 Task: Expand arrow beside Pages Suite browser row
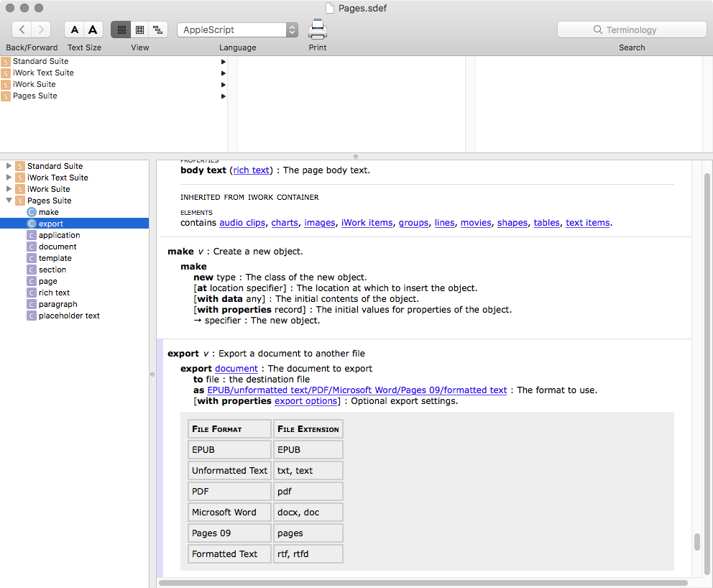[224, 96]
